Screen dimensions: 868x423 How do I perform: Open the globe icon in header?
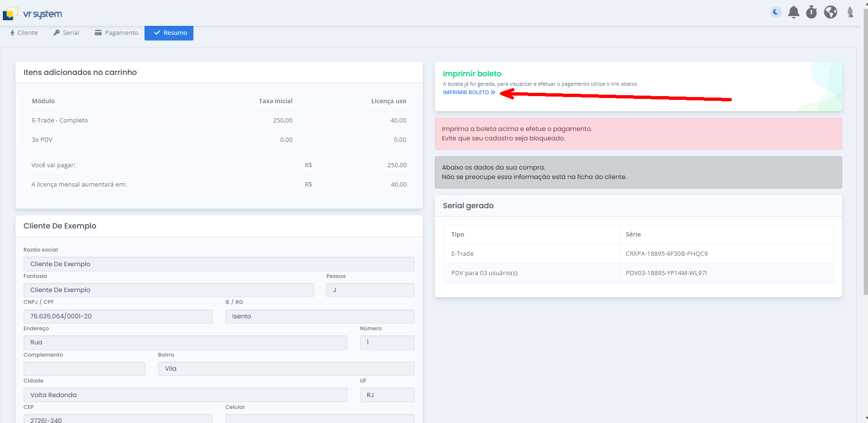click(x=830, y=12)
